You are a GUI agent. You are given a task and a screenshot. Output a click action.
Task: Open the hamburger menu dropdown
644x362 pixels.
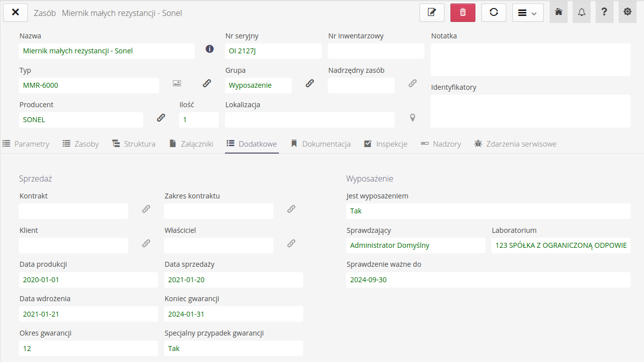point(528,13)
